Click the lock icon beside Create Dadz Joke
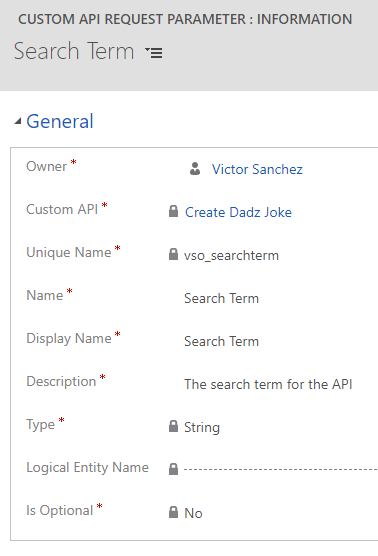This screenshot has width=378, height=556. point(173,211)
